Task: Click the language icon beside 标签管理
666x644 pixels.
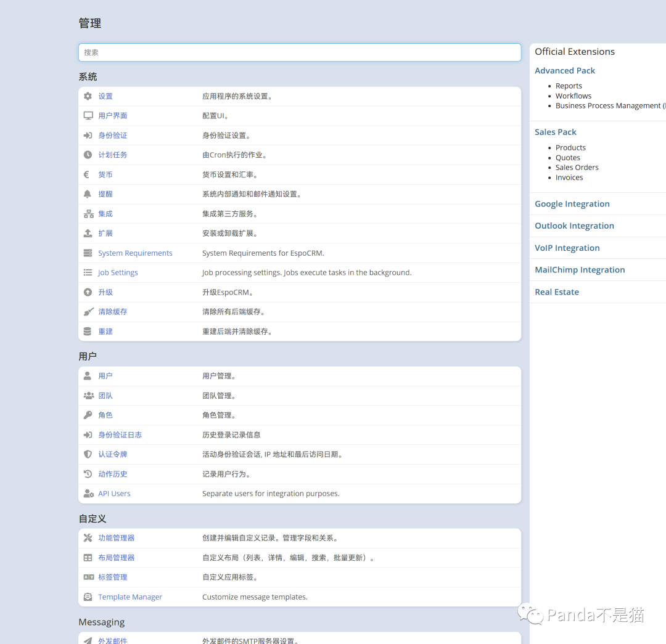Action: 88,577
